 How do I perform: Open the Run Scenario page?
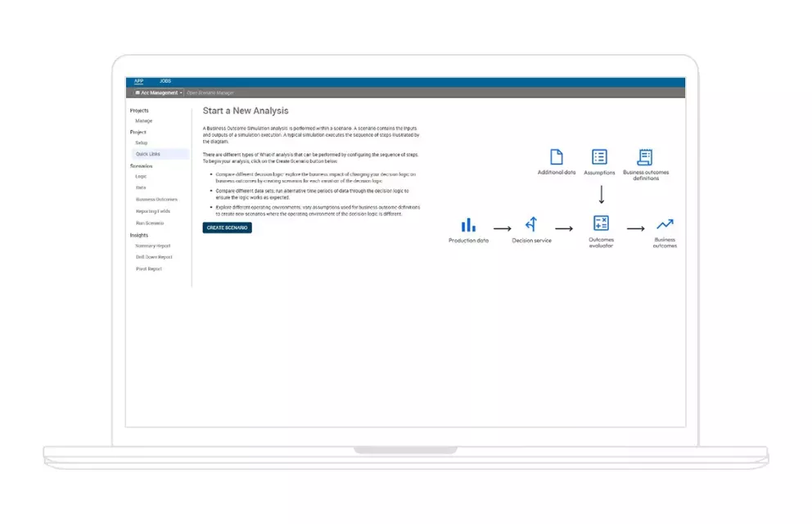click(150, 222)
